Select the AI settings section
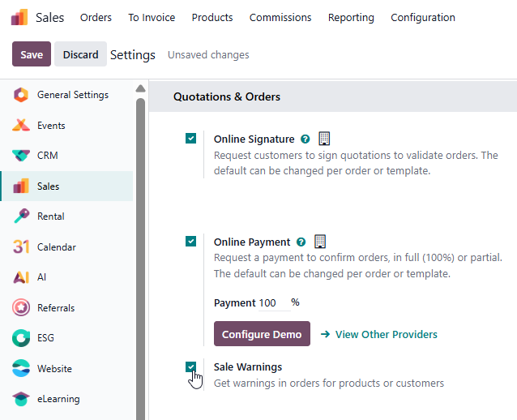This screenshot has width=517, height=420. tap(41, 277)
